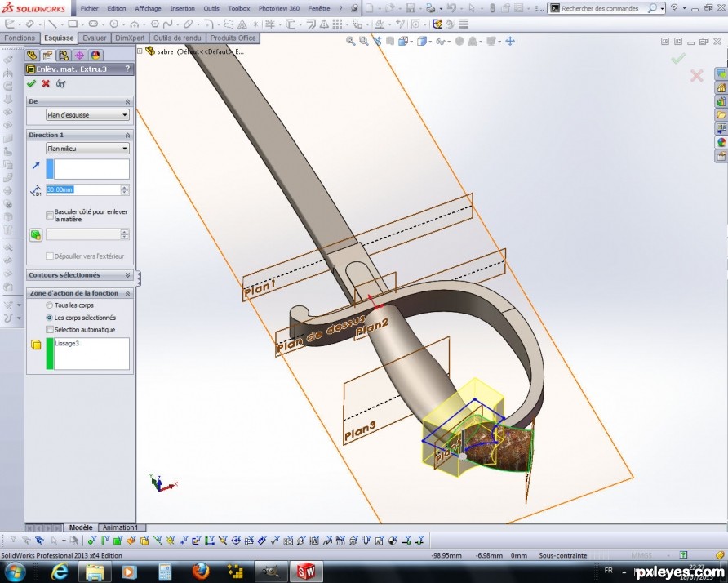Click the Save toolbar icon

coord(411,8)
